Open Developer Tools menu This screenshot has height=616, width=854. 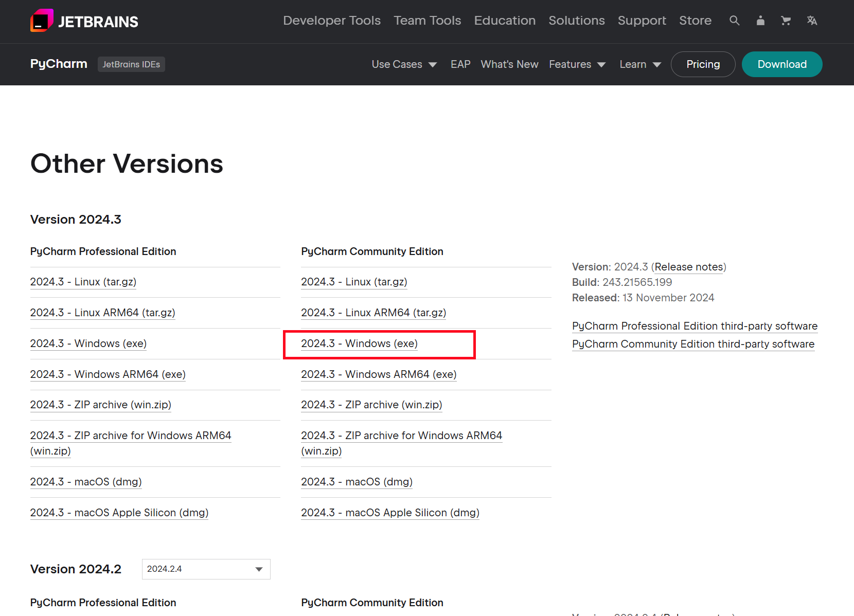[x=332, y=21]
